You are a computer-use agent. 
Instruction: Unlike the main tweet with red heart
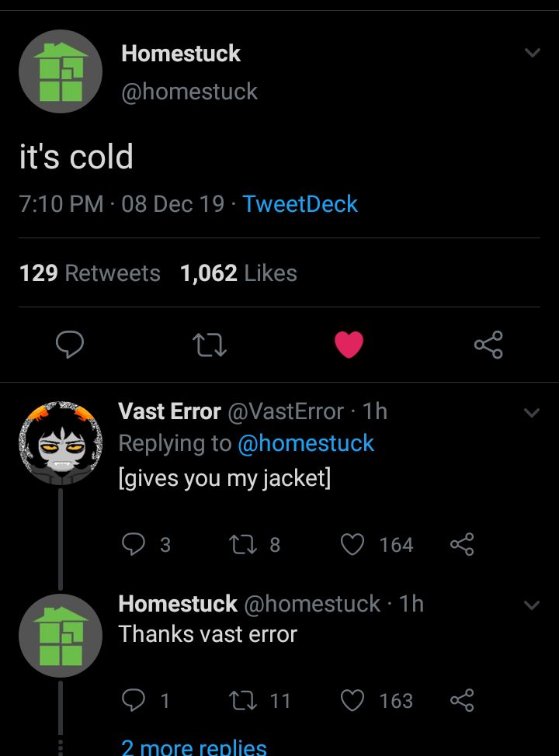[349, 345]
